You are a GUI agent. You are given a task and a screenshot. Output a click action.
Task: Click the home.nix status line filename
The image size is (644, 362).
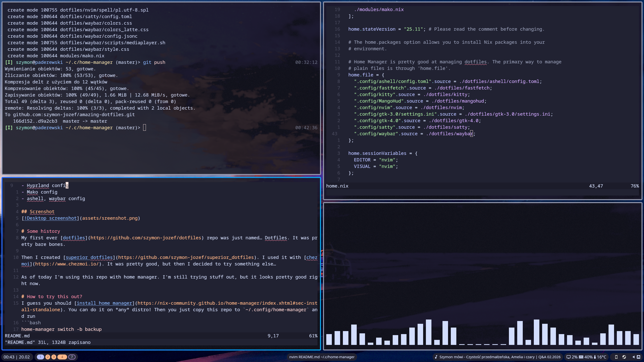pyautogui.click(x=337, y=186)
